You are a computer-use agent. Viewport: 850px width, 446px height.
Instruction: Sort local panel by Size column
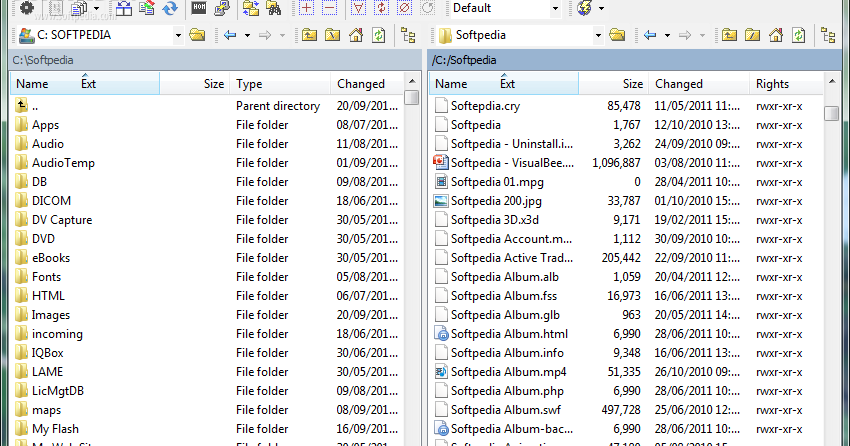click(x=195, y=83)
